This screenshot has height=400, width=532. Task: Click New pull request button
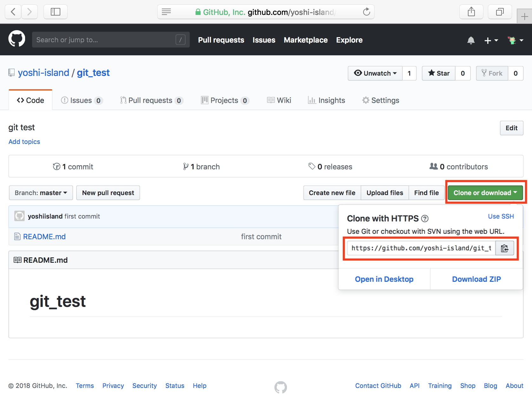[108, 193]
